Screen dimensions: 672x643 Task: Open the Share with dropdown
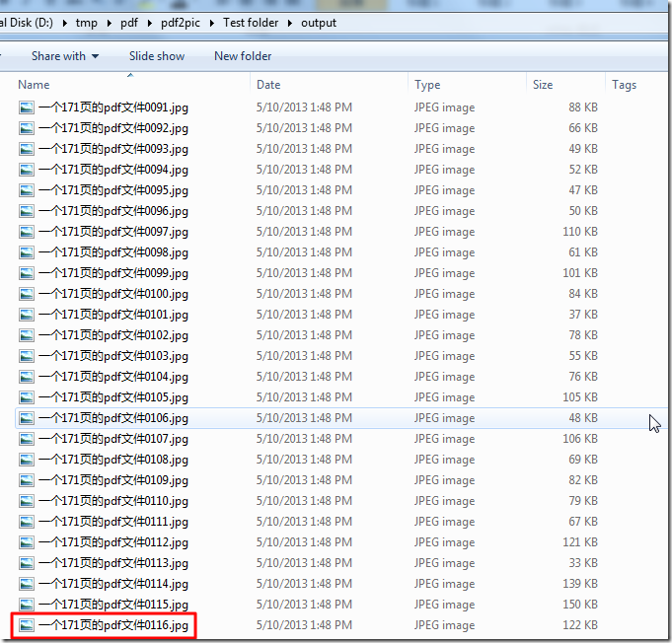tap(65, 56)
